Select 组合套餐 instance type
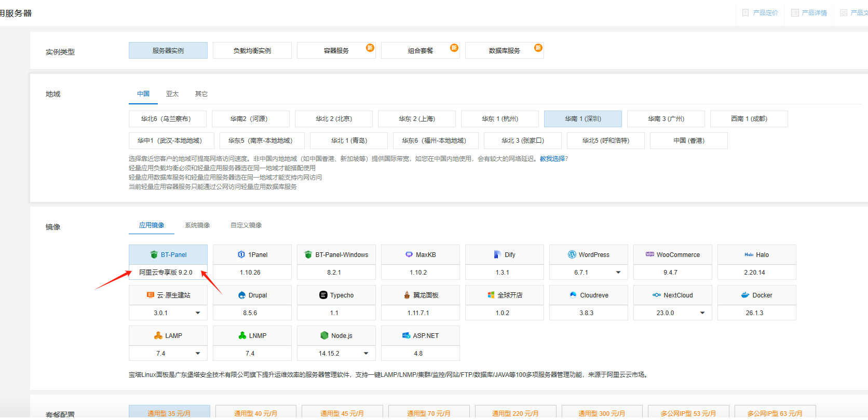868x420 pixels. click(x=421, y=50)
